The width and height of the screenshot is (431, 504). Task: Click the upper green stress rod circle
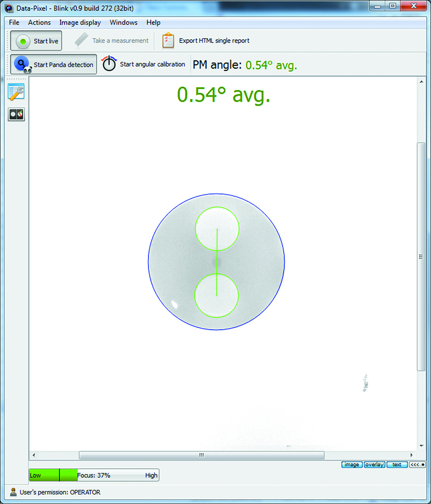click(217, 229)
